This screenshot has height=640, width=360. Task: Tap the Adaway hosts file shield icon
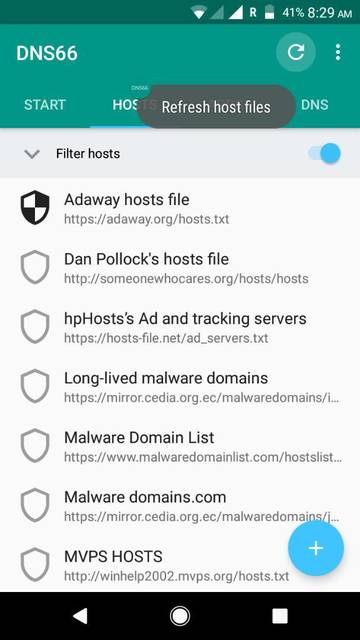click(35, 208)
